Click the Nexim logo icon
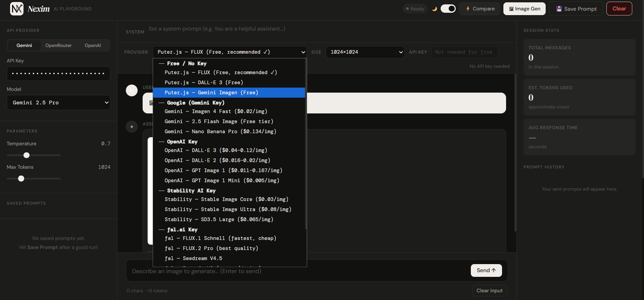 point(17,9)
